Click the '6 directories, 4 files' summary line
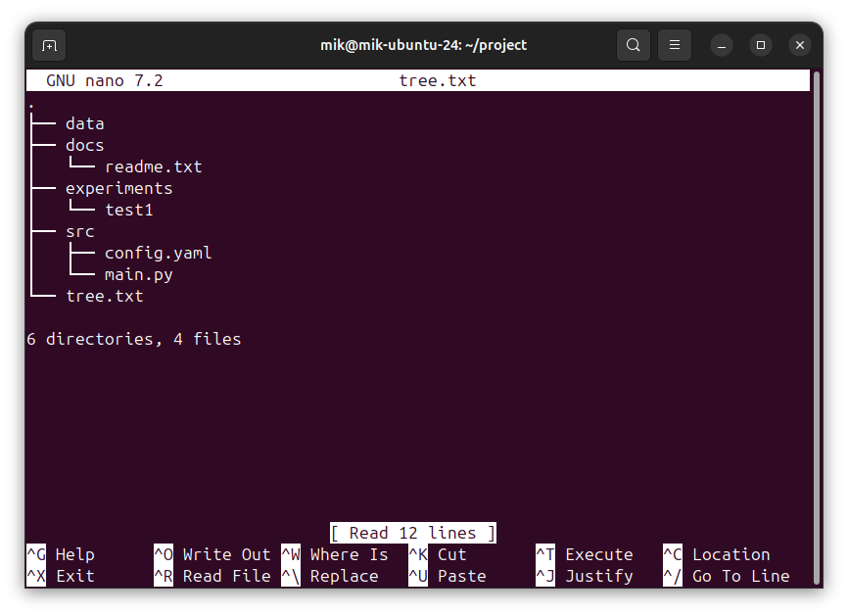 [134, 339]
